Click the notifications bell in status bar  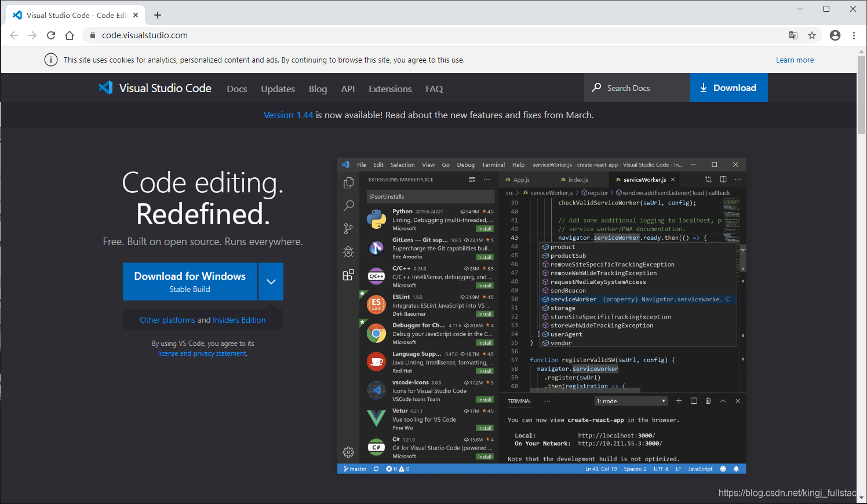click(x=737, y=469)
